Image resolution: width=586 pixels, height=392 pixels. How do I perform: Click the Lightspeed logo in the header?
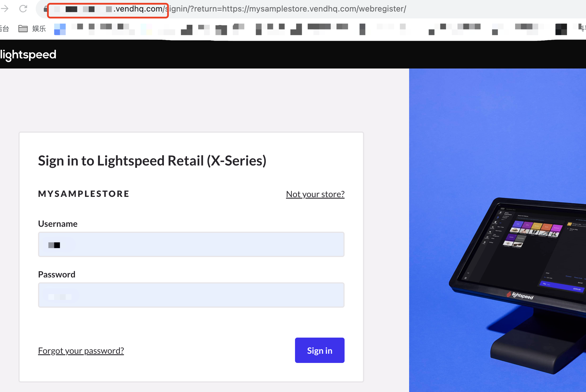click(28, 55)
